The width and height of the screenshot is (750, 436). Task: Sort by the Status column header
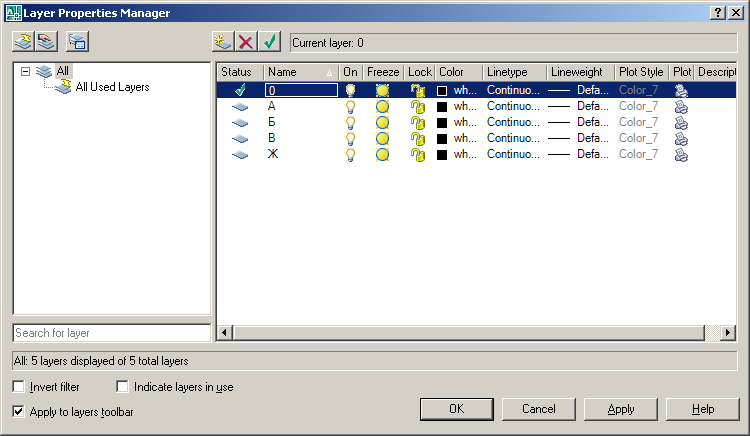(240, 72)
